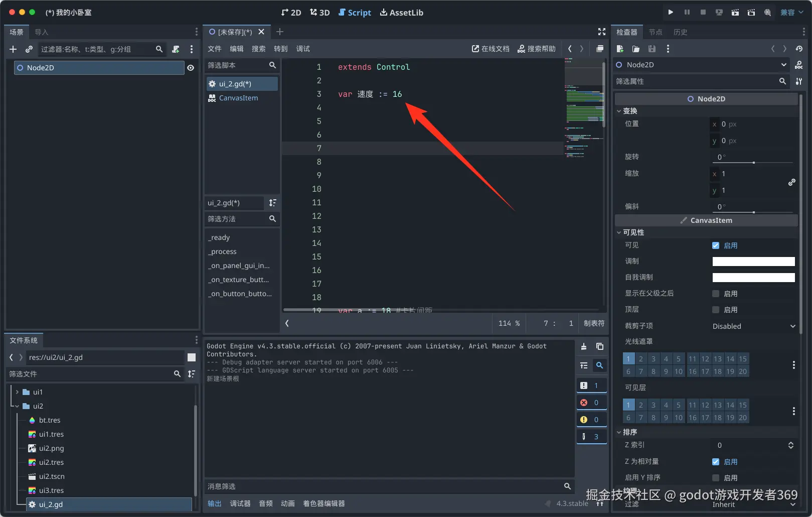This screenshot has height=517, width=812.
Task: Toggle the 可见 visible checkbox
Action: click(716, 245)
